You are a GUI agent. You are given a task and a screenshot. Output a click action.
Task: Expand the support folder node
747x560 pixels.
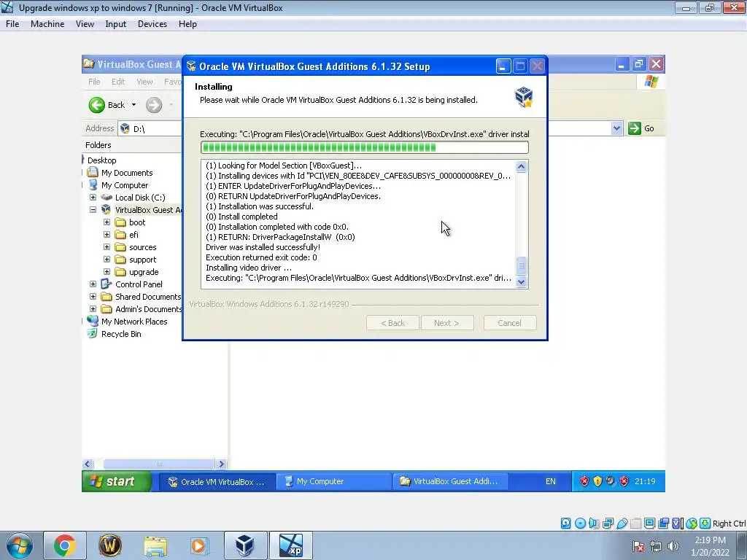[x=107, y=259]
